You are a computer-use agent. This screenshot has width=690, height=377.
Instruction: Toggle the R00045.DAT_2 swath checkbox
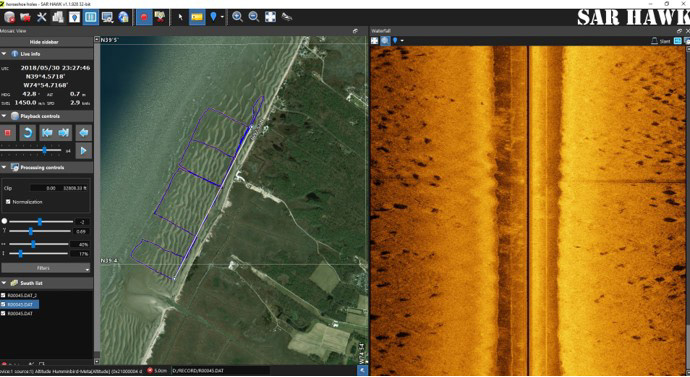pos(4,295)
